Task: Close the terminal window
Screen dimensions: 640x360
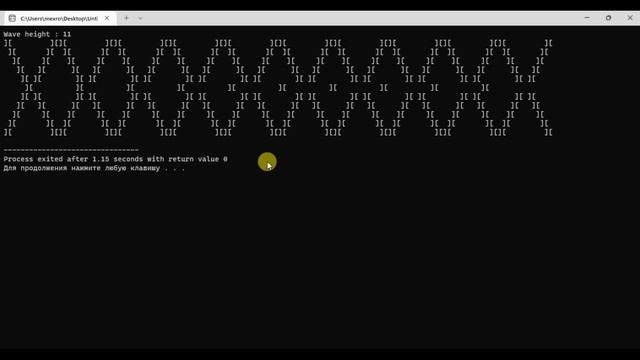Action: 629,18
